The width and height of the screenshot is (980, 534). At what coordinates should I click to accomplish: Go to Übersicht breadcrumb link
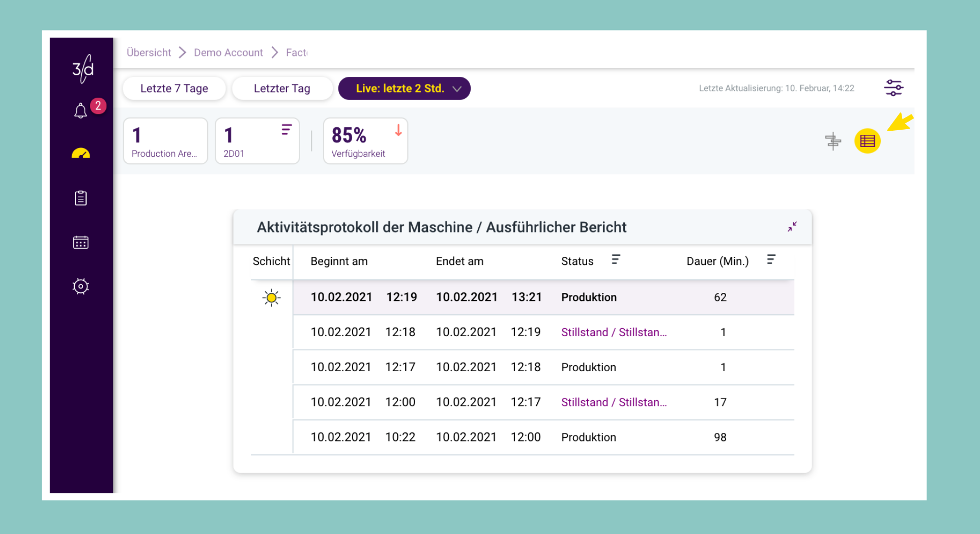(149, 52)
